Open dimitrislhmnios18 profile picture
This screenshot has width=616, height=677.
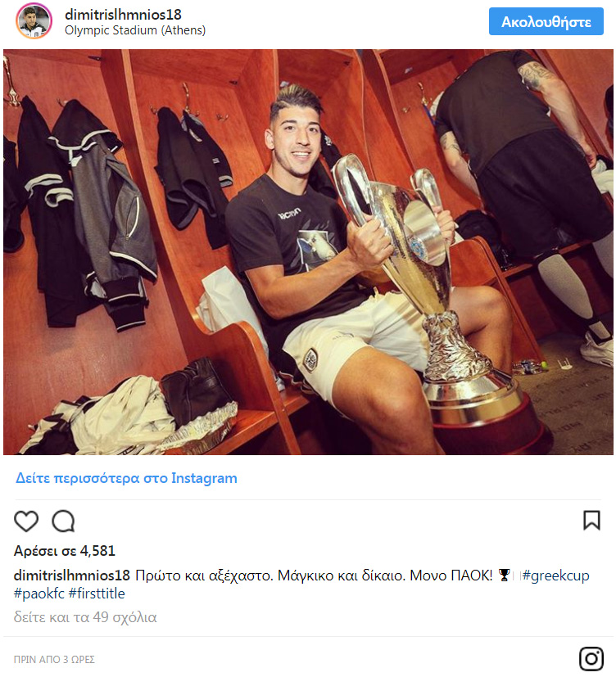pos(34,20)
